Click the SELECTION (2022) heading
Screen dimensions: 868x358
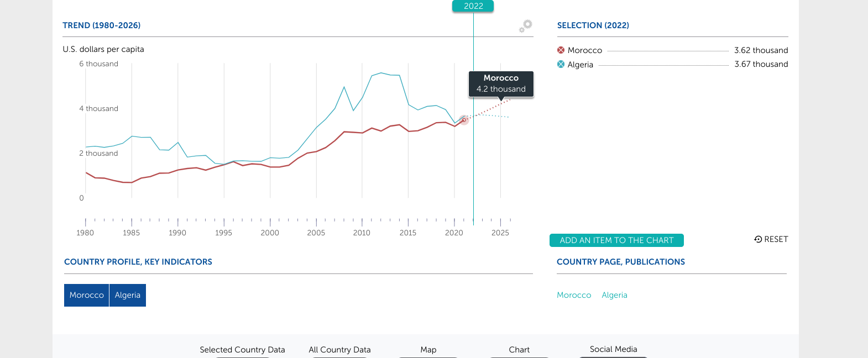[593, 25]
